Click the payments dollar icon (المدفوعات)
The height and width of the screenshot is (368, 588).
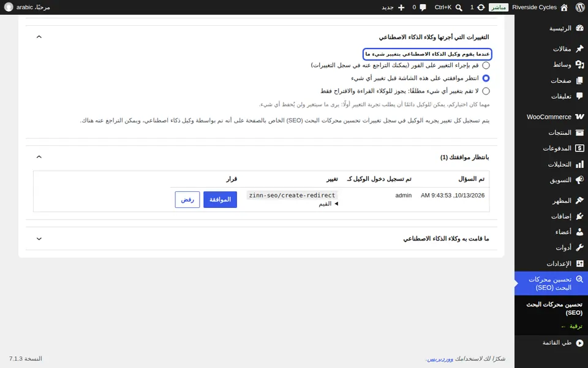pyautogui.click(x=580, y=148)
